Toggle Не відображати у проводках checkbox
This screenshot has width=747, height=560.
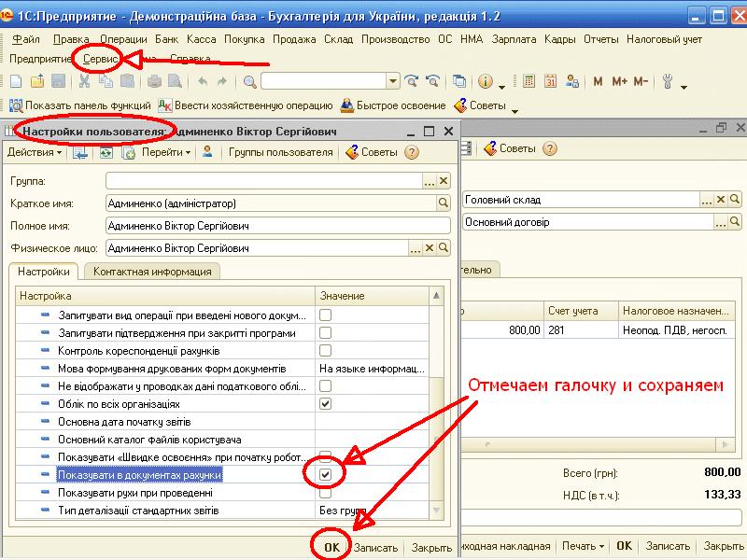[x=325, y=385]
